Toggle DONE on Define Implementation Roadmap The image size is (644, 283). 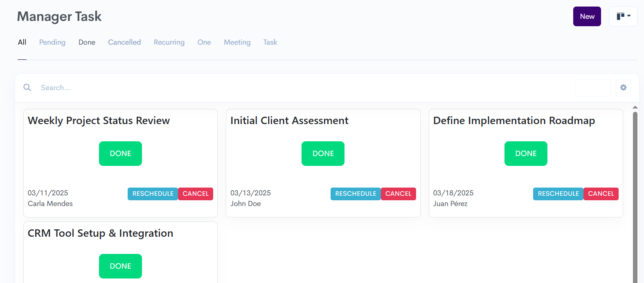click(x=526, y=154)
